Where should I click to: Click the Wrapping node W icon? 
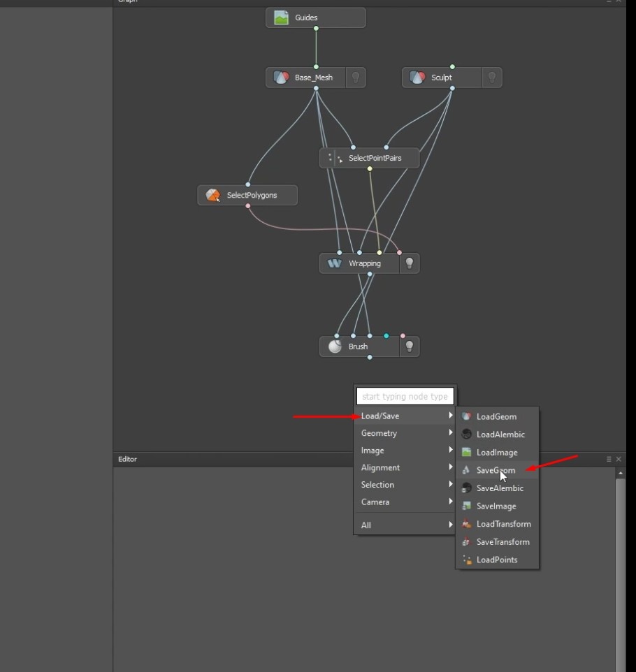335,263
